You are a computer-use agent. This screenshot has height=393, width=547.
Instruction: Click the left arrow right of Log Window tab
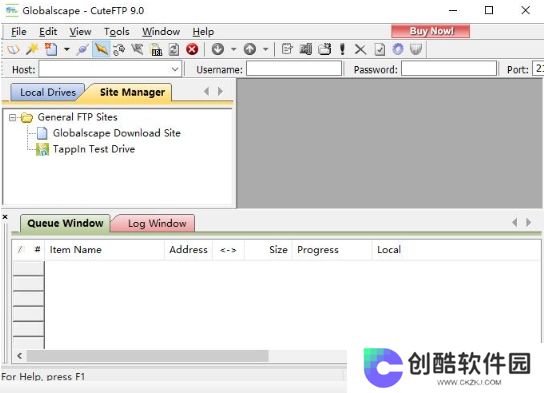(x=515, y=222)
